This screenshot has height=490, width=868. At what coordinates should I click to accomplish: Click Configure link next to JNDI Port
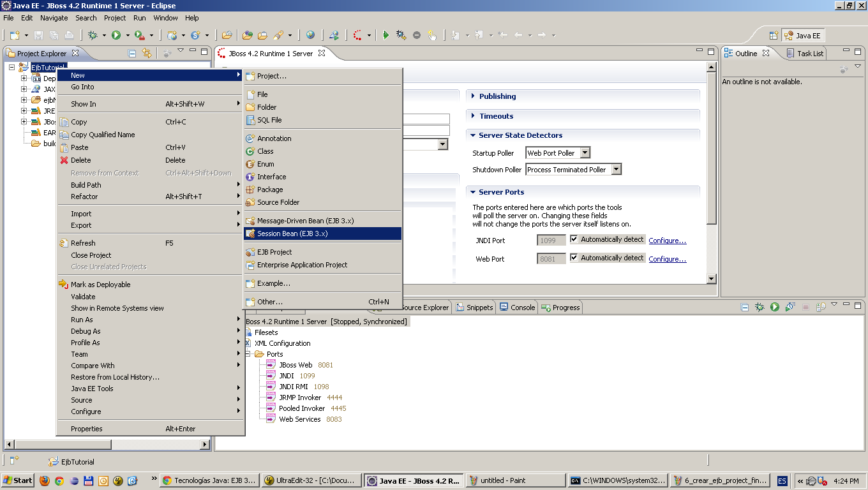pyautogui.click(x=666, y=240)
